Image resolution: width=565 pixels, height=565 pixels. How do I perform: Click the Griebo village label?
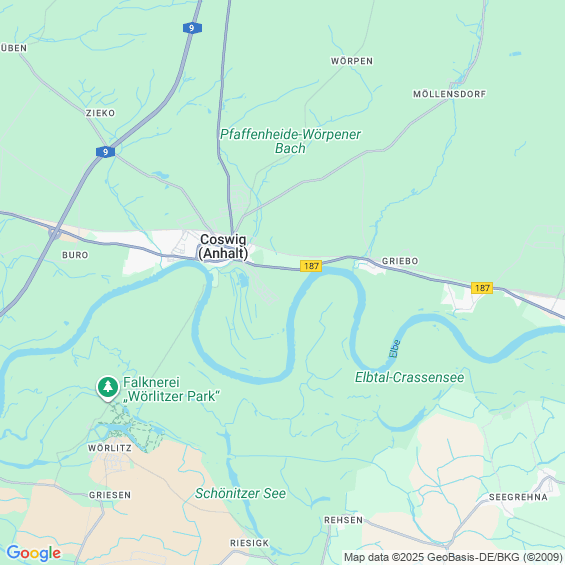400,261
